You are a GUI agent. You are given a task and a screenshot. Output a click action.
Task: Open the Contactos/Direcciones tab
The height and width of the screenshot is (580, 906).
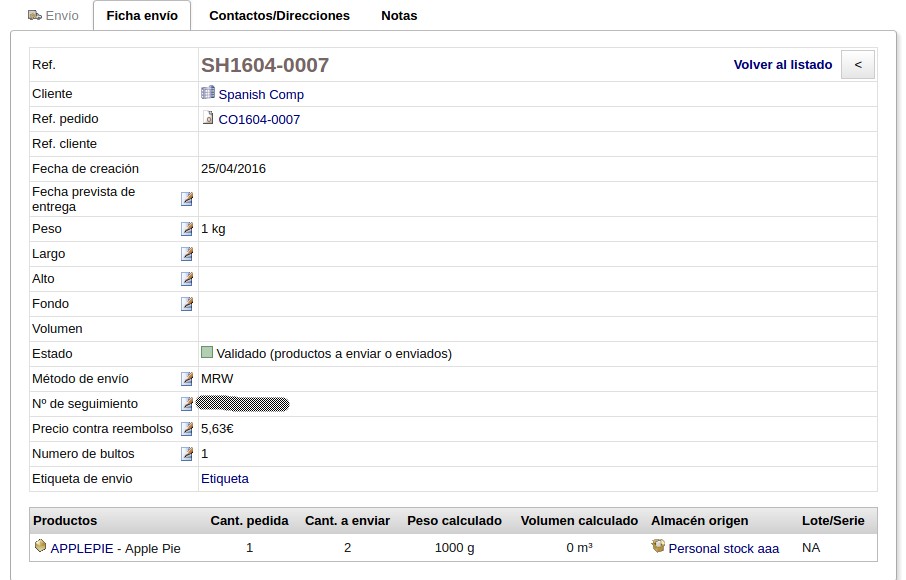(x=280, y=16)
